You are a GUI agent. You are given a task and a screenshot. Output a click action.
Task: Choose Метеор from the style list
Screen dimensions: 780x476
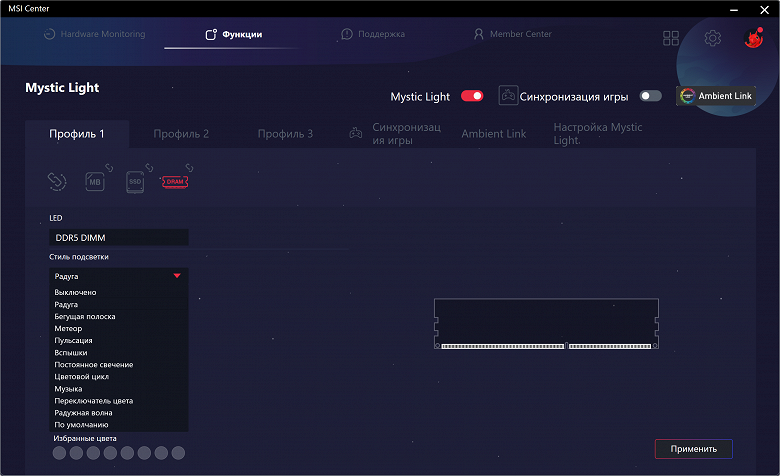[x=68, y=328]
